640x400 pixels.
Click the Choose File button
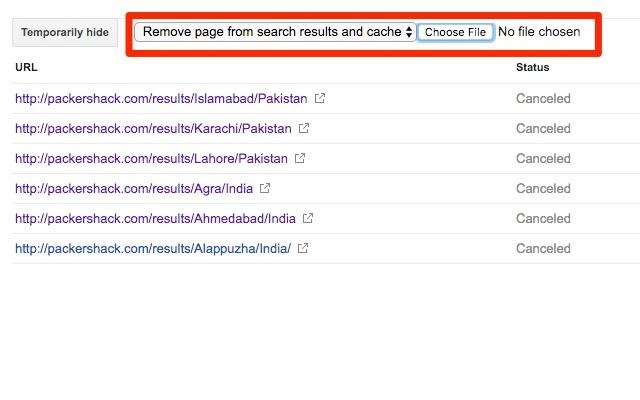point(455,32)
